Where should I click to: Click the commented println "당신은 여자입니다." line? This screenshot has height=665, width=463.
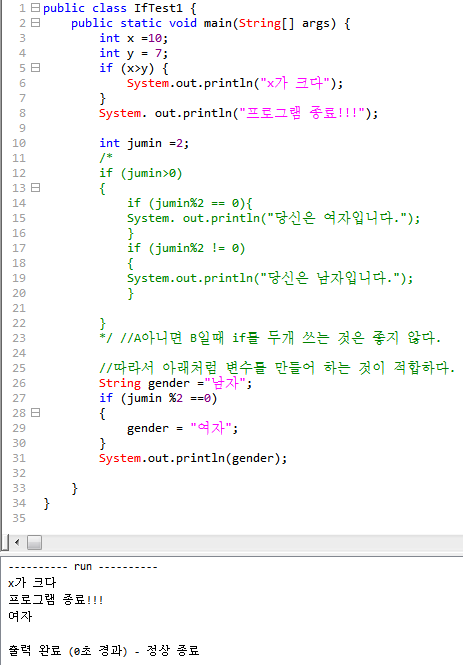(x=274, y=218)
